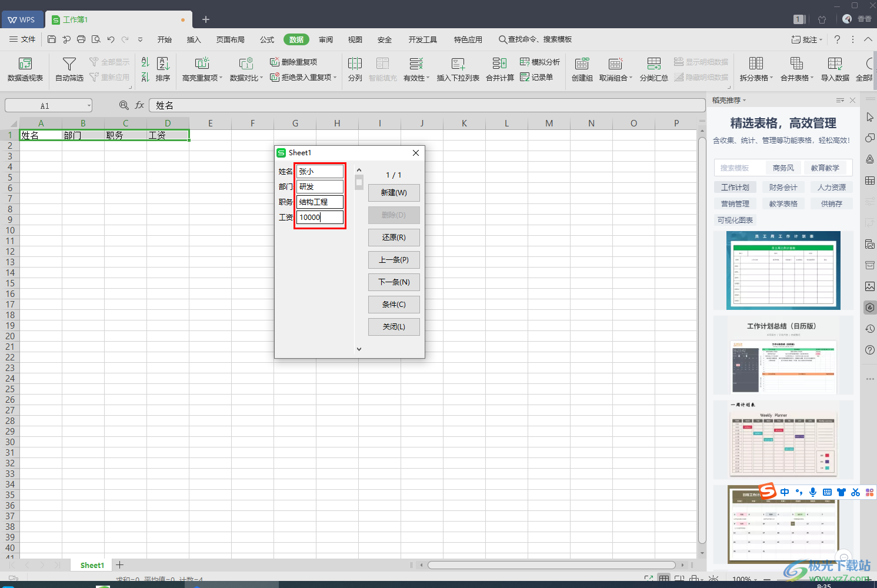This screenshot has width=877, height=588.
Task: Click Insert Dropdown List (插入下拉列表)
Action: 458,69
